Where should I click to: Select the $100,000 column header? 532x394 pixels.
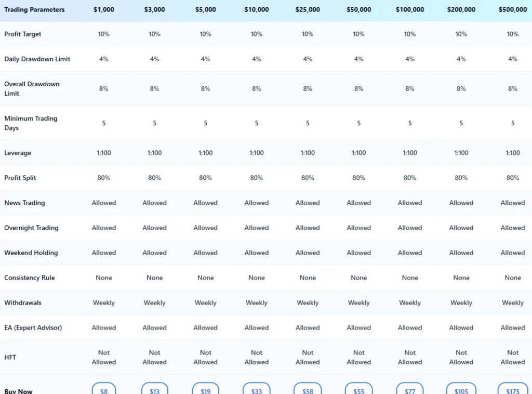pyautogui.click(x=410, y=9)
